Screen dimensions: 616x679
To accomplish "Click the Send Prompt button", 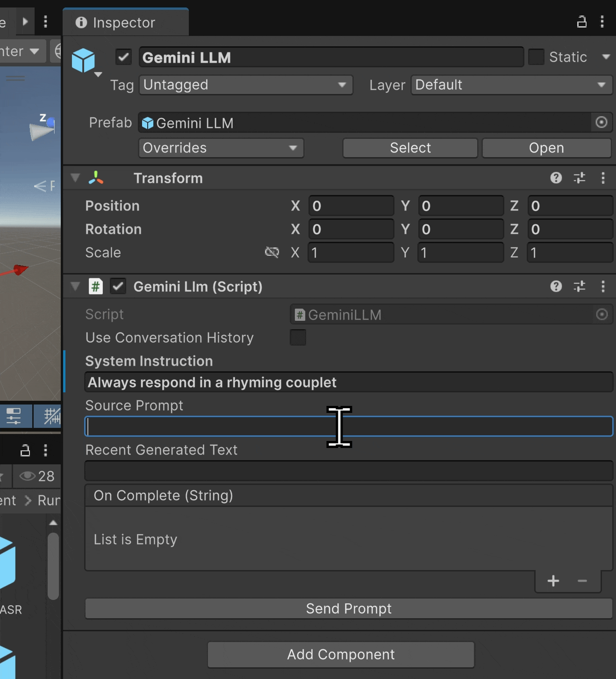I will [349, 608].
